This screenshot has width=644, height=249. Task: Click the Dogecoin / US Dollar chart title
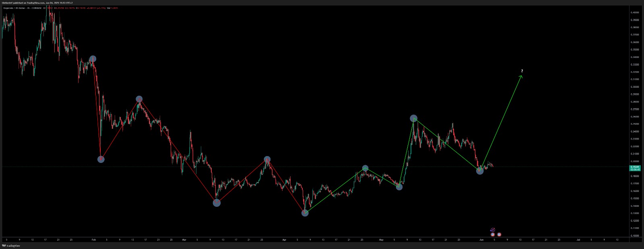pyautogui.click(x=14, y=8)
